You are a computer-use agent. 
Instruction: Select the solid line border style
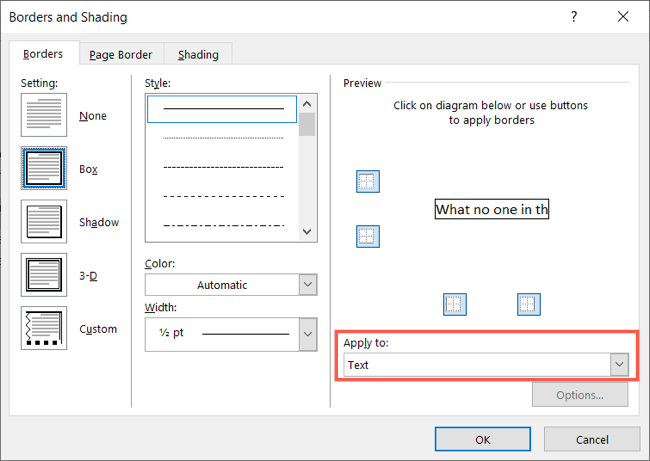(223, 108)
